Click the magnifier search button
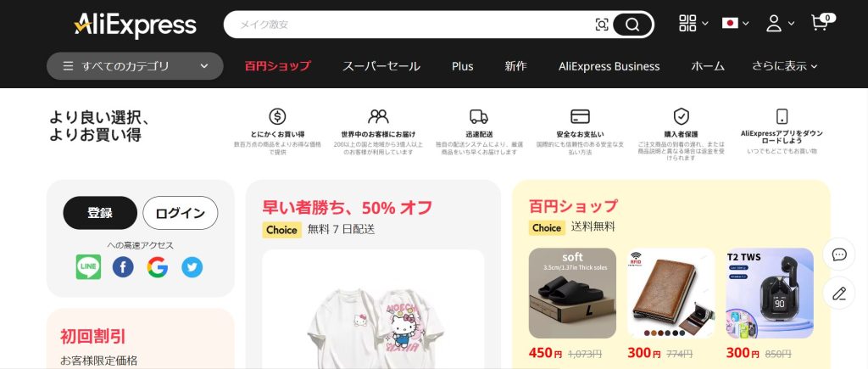868x369 pixels. pyautogui.click(x=632, y=25)
